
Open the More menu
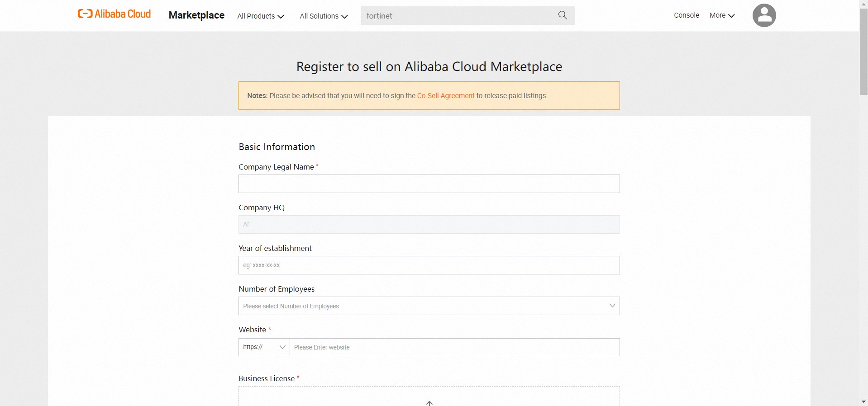tap(722, 15)
